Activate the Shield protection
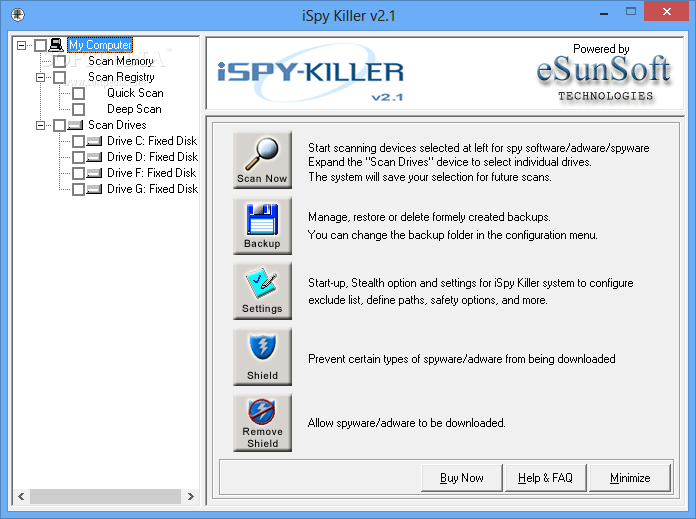This screenshot has width=696, height=519. 262,357
